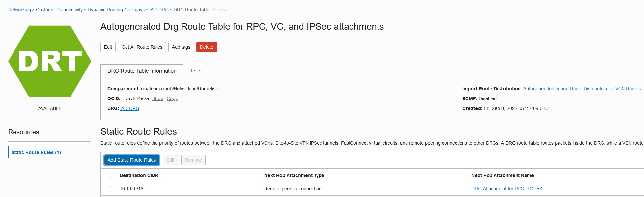Click the Add tags button

coord(181,47)
